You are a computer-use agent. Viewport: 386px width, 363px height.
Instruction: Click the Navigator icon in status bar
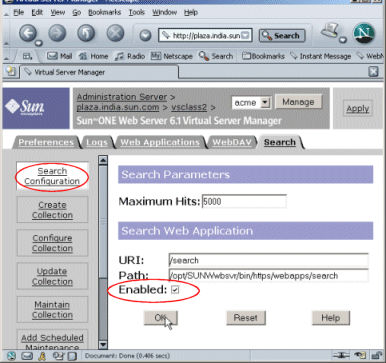11,356
